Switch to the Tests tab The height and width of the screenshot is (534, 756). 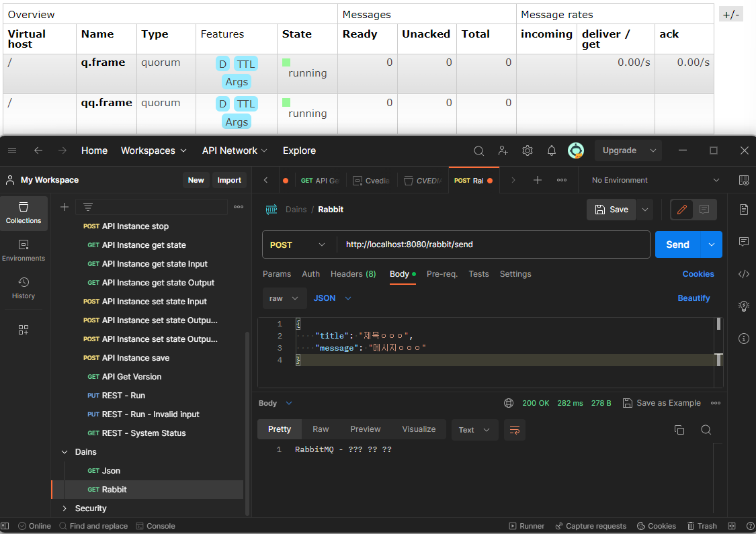(478, 274)
